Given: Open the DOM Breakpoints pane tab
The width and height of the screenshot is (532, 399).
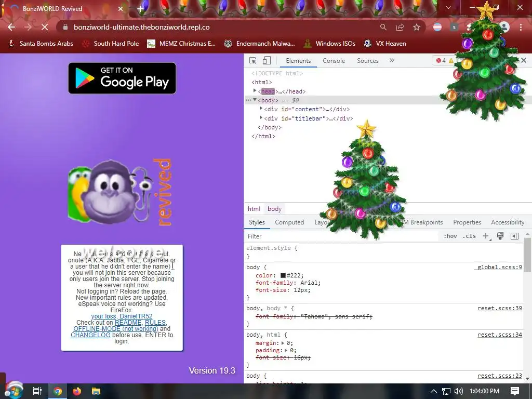Looking at the screenshot, I should pyautogui.click(x=422, y=222).
